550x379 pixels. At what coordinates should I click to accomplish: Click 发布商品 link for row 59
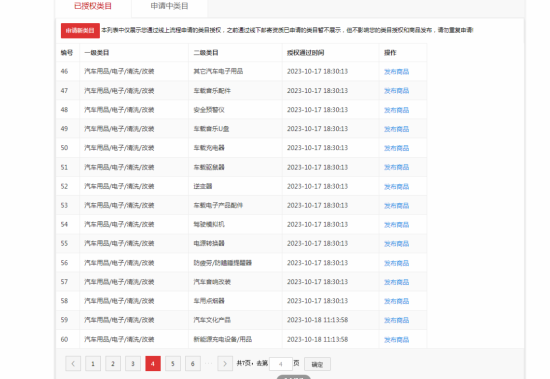pyautogui.click(x=396, y=320)
